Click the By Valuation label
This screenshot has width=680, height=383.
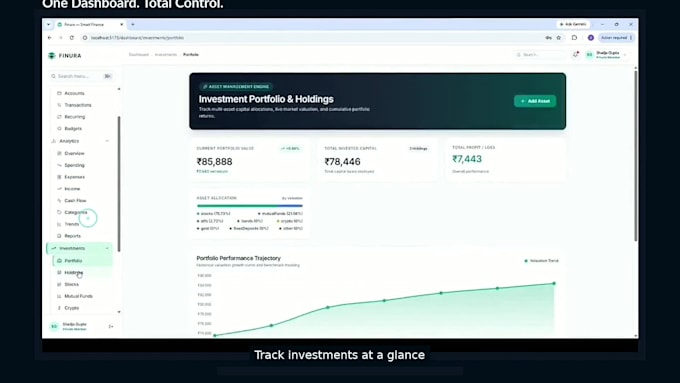(292, 198)
